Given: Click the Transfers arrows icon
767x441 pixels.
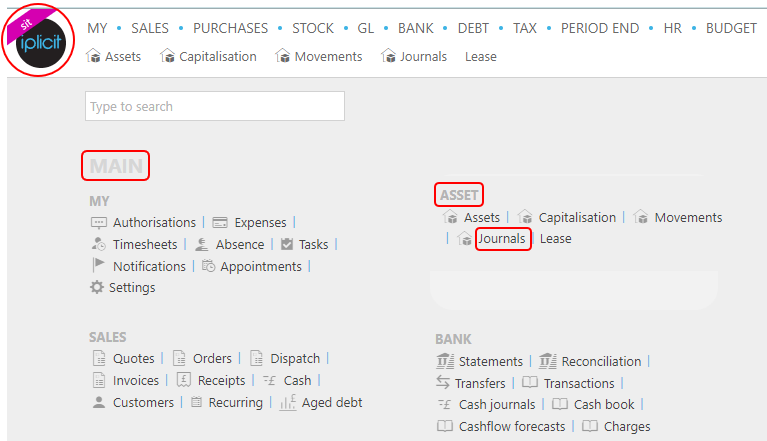Looking at the screenshot, I should (444, 383).
